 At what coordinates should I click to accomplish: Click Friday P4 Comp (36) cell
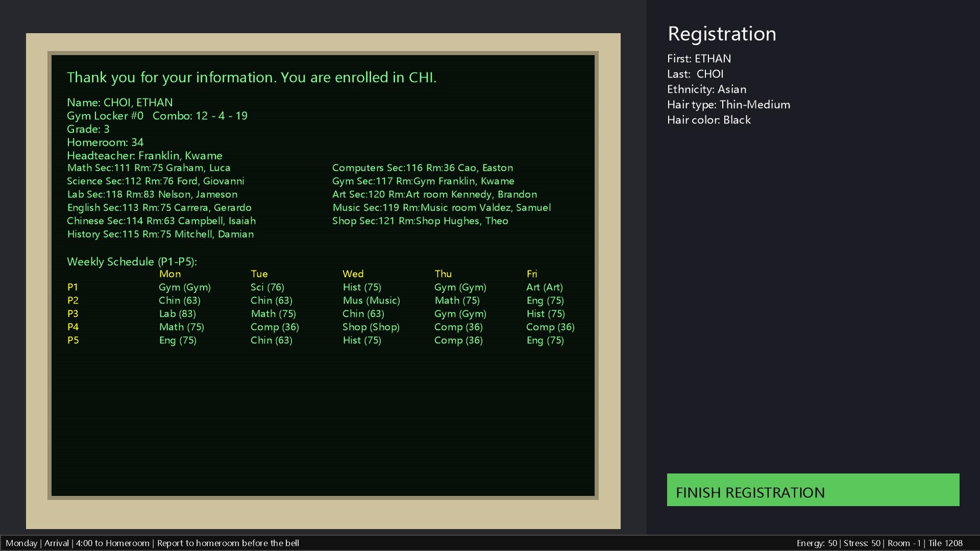pos(550,327)
